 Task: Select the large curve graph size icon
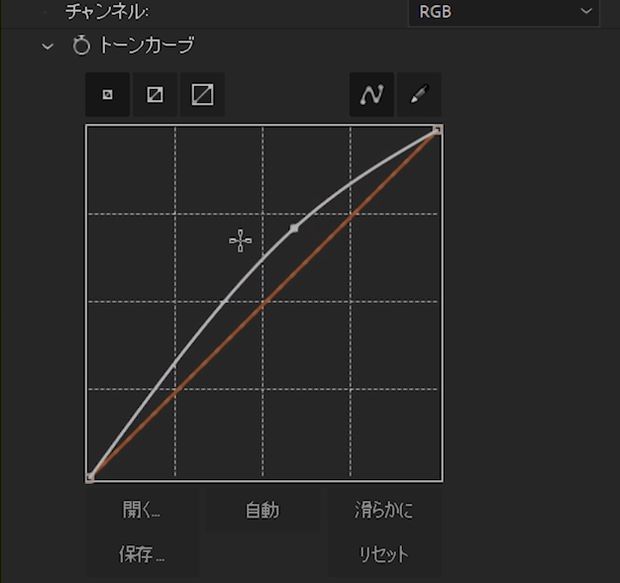[x=202, y=95]
